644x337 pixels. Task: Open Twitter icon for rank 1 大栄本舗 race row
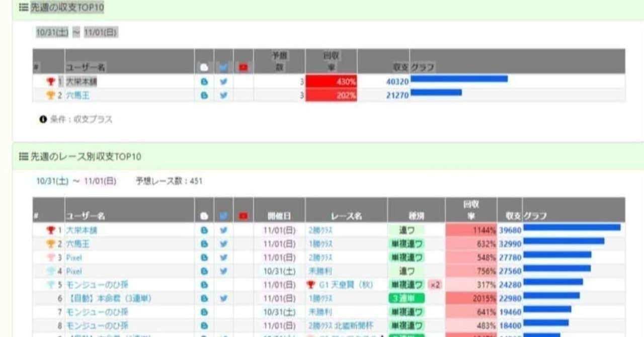(223, 230)
